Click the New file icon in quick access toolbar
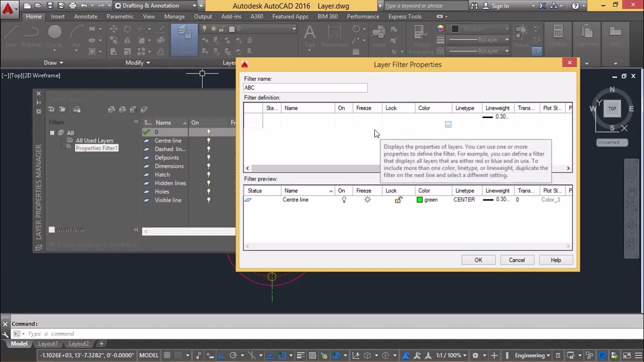 tap(27, 6)
